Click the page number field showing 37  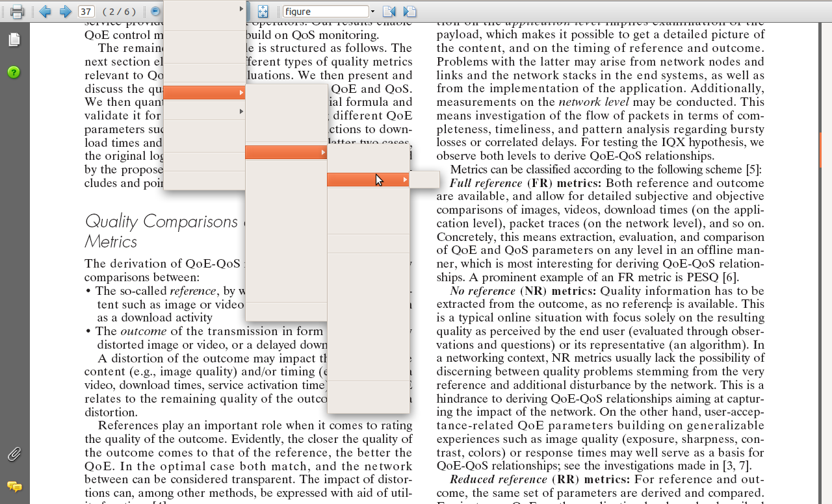point(86,11)
